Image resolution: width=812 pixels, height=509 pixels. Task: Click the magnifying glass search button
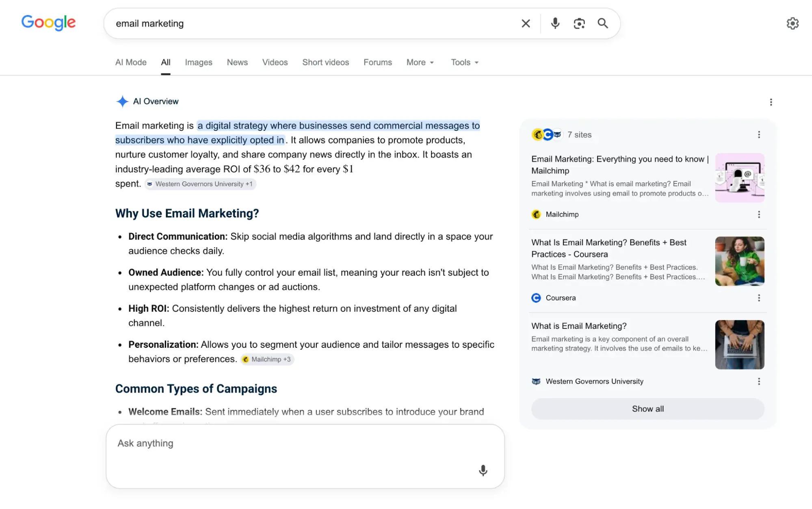tap(603, 24)
